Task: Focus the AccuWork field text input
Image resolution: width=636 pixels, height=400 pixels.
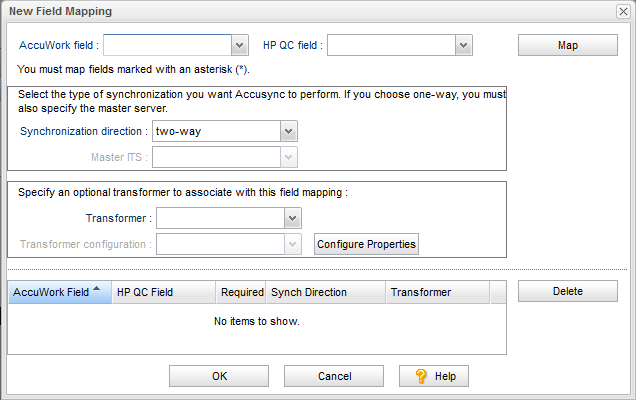Action: pyautogui.click(x=167, y=45)
